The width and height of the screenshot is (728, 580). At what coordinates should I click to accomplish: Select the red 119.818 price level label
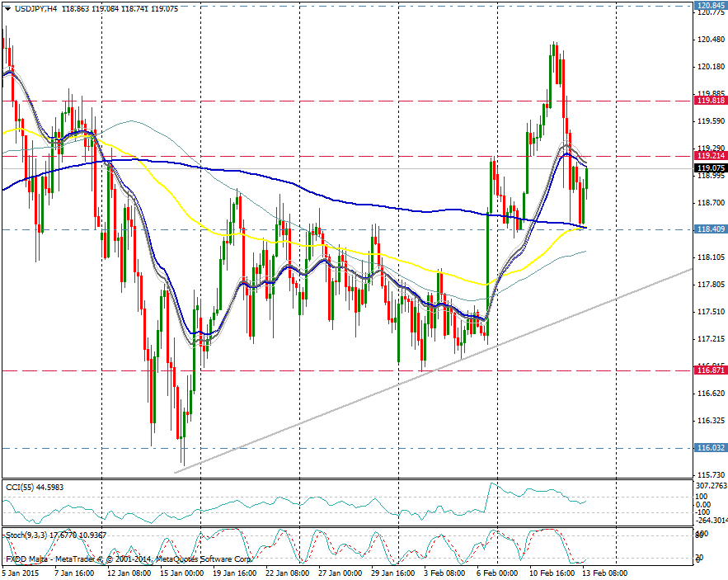710,100
